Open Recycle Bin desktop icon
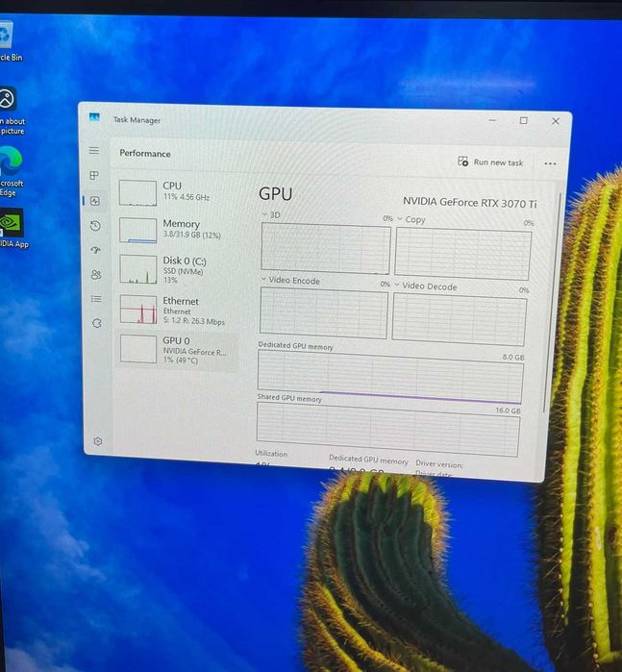The height and width of the screenshot is (672, 622). (10, 41)
